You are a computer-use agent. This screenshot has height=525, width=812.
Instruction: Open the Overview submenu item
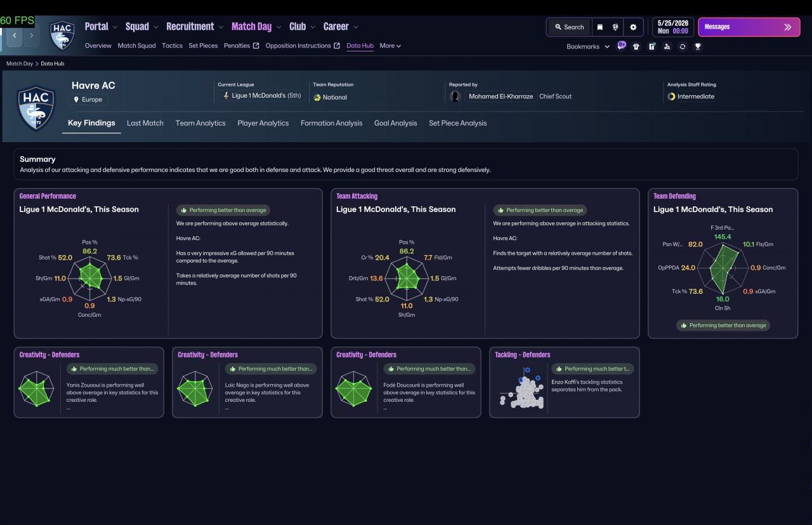98,46
